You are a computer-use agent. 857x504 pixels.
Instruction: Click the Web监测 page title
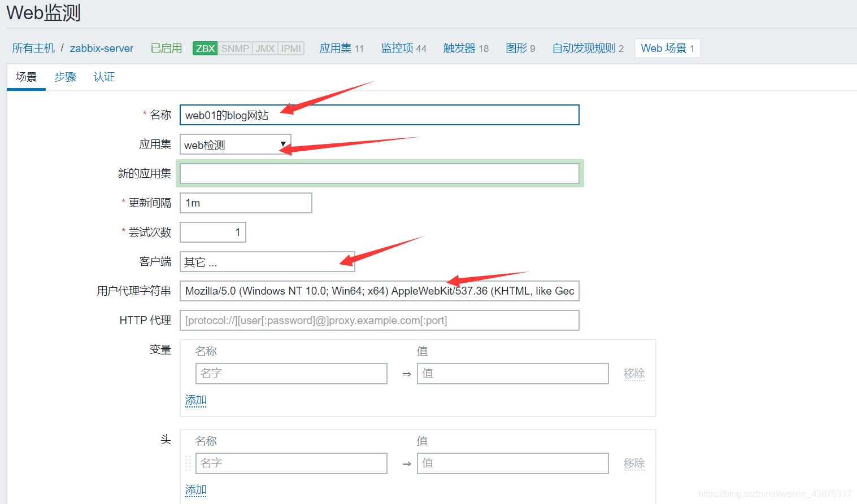[x=43, y=12]
